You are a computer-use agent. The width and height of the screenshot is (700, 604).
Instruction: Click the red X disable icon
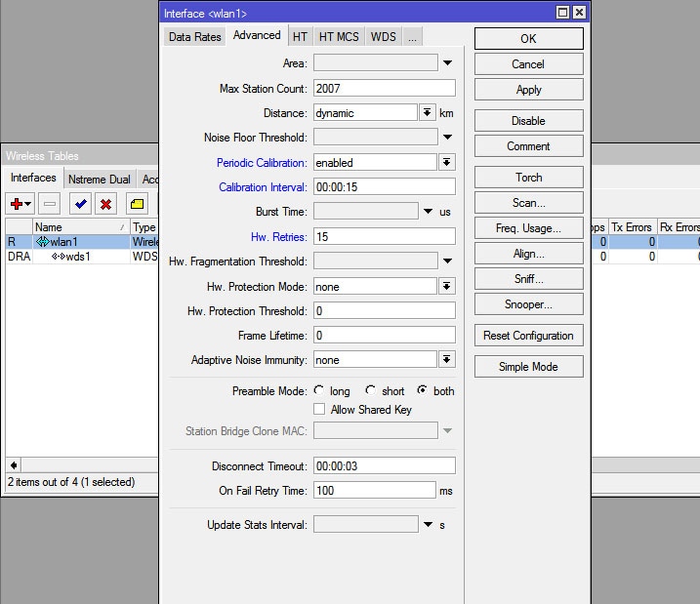105,204
